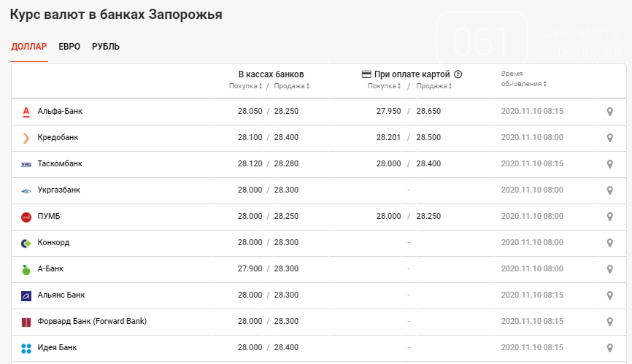Screen dimensions: 632x364
Task: Switch to the РУБЛЬ tab
Action: 106,47
